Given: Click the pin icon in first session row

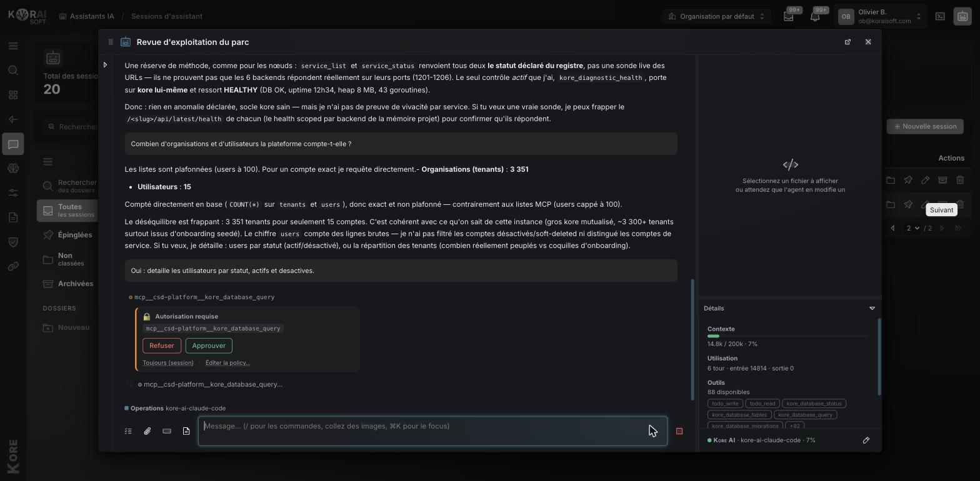Looking at the screenshot, I should (908, 181).
